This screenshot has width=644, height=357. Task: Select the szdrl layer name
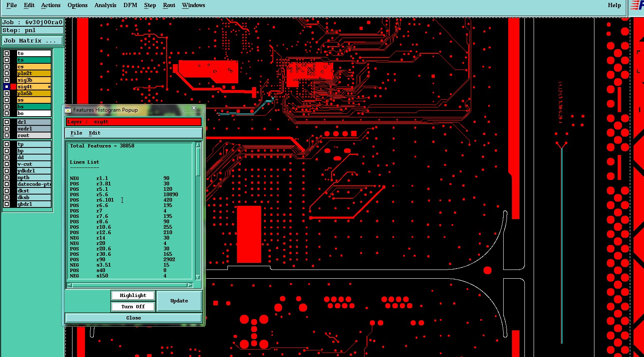[34, 129]
